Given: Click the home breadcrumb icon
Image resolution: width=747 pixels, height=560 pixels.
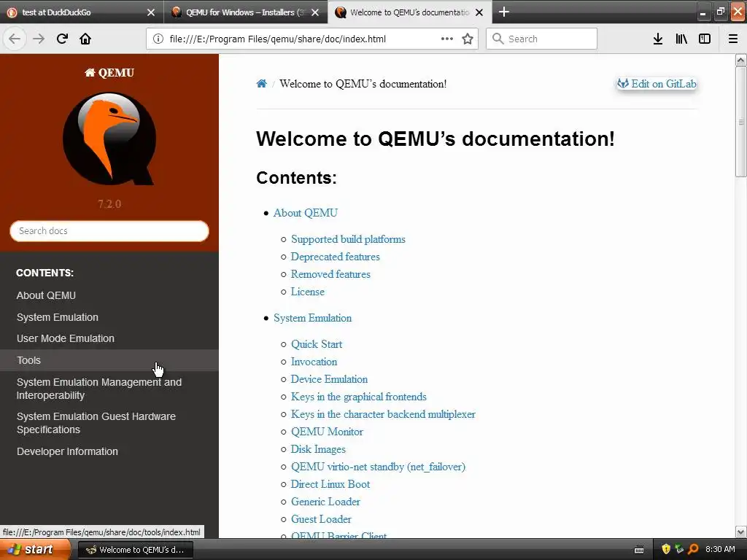Looking at the screenshot, I should coord(262,84).
